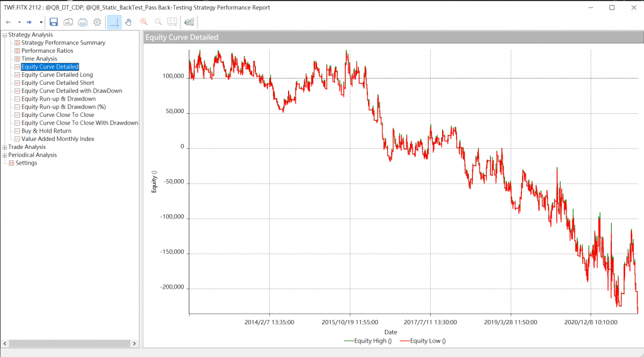The width and height of the screenshot is (644, 357).
Task: Click the zoom in magnifier icon
Action: 144,22
